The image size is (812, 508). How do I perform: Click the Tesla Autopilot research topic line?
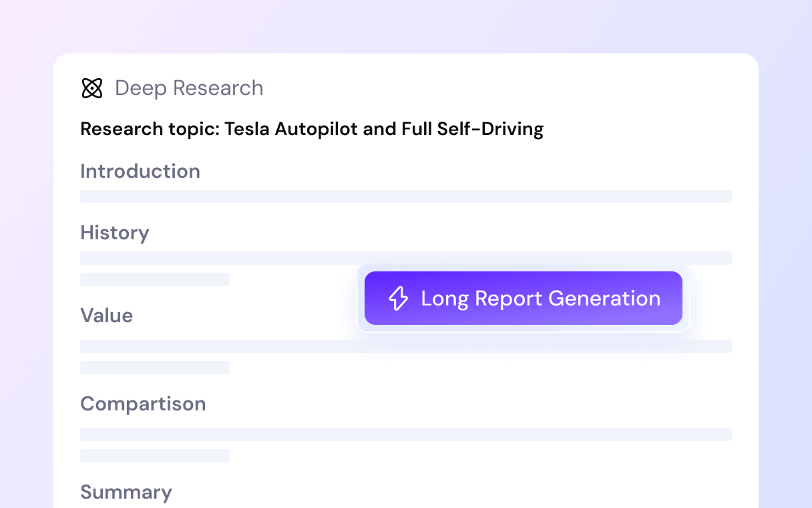(x=312, y=129)
